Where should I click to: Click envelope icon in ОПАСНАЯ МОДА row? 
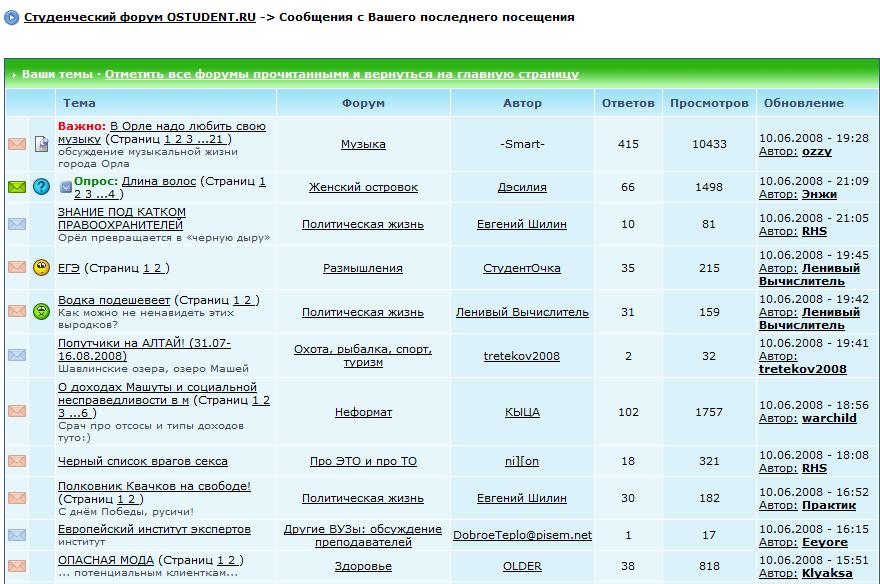(x=17, y=565)
